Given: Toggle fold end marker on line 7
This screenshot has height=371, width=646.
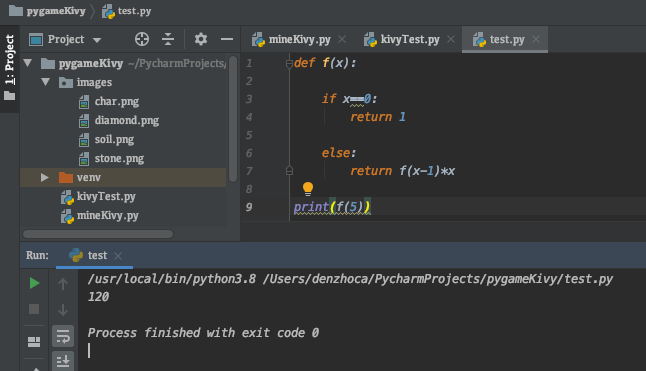Looking at the screenshot, I should click(289, 170).
